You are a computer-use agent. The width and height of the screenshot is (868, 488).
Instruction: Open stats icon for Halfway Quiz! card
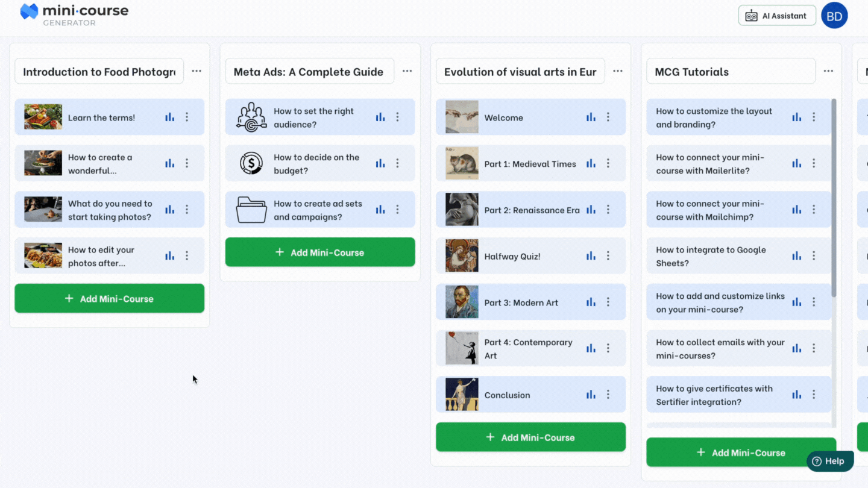tap(591, 256)
